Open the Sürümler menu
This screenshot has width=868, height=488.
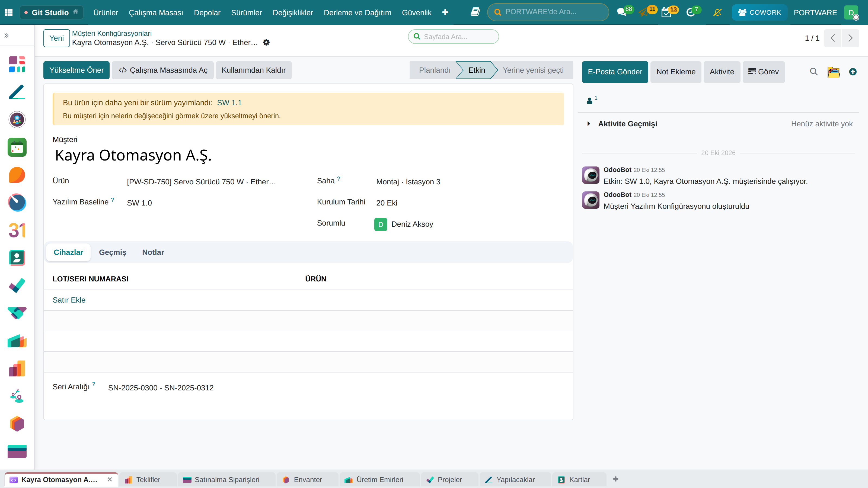pyautogui.click(x=246, y=12)
